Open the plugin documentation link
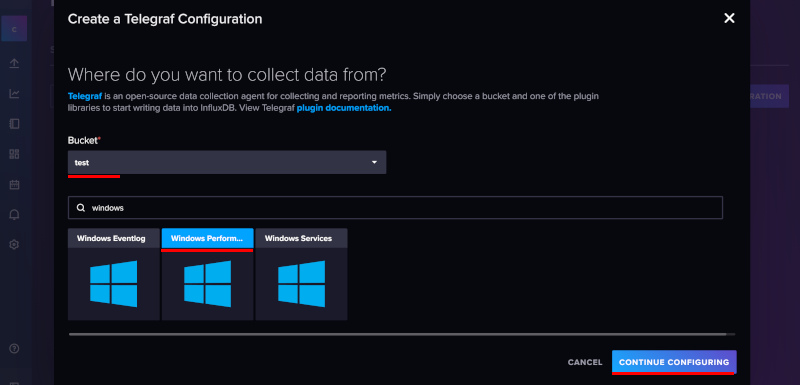The height and width of the screenshot is (385, 800). pyautogui.click(x=344, y=108)
